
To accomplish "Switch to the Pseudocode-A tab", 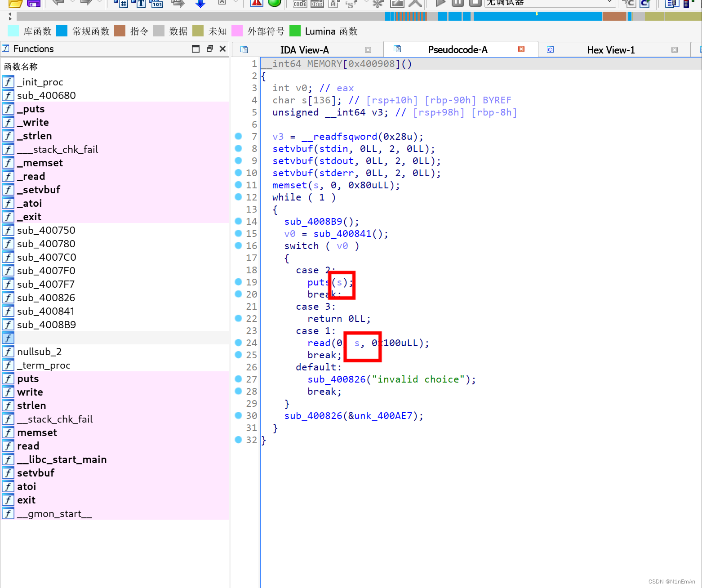I will tap(458, 49).
